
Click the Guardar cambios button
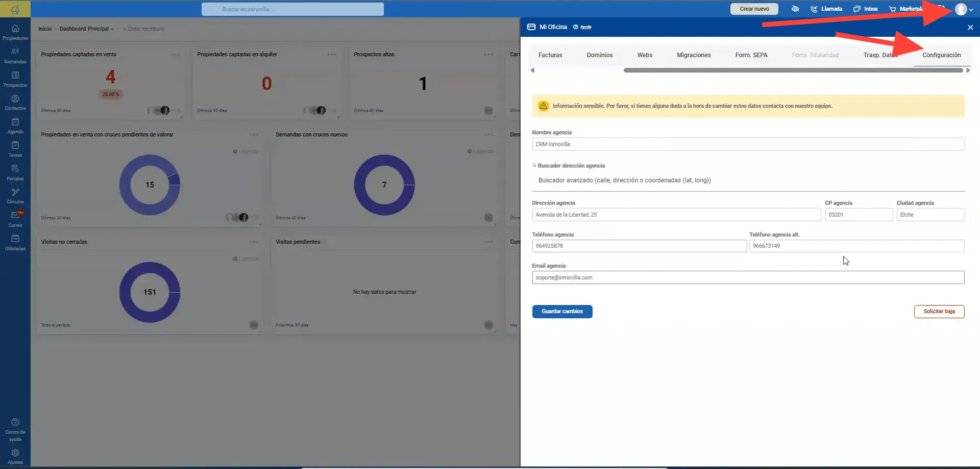click(562, 311)
